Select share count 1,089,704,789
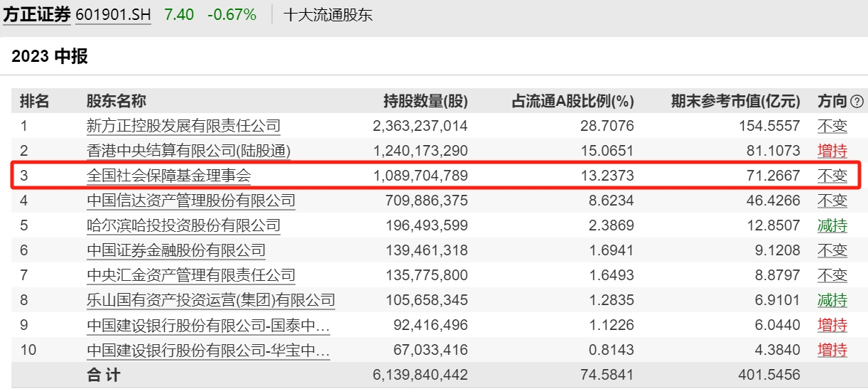The image size is (868, 389). click(421, 176)
